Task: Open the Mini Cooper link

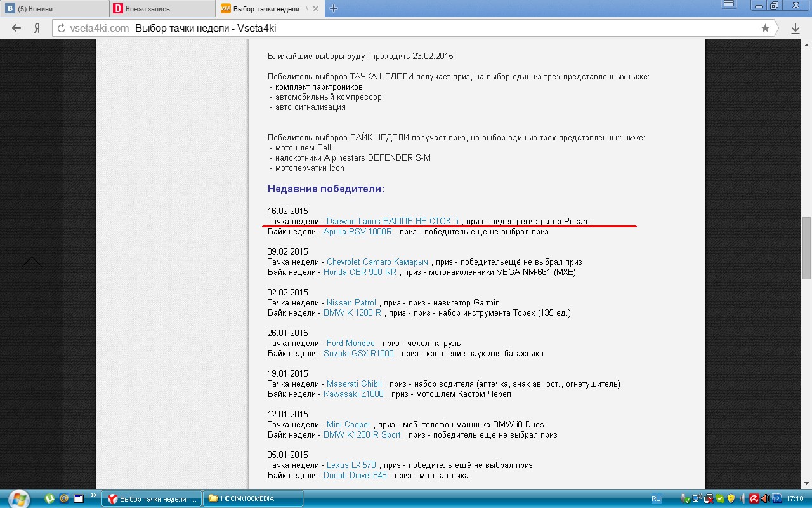Action: 348,424
